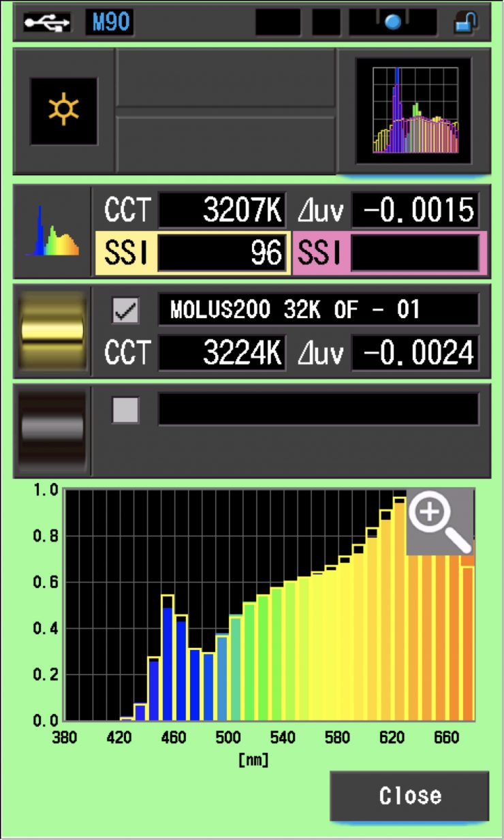Image resolution: width=504 pixels, height=840 pixels.
Task: Uncheck the MOLUS200 32K reference checkbox
Action: (125, 311)
